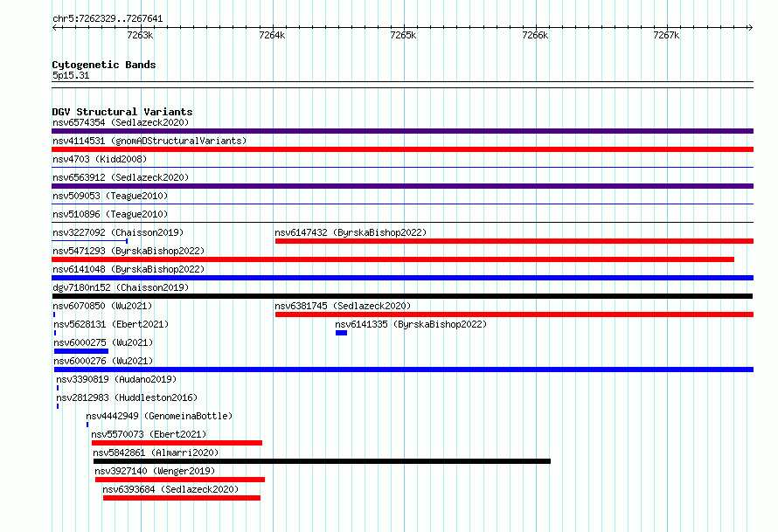
Task: Click the nsv6574354 (Sedlazeck2020) label
Action: [121, 122]
